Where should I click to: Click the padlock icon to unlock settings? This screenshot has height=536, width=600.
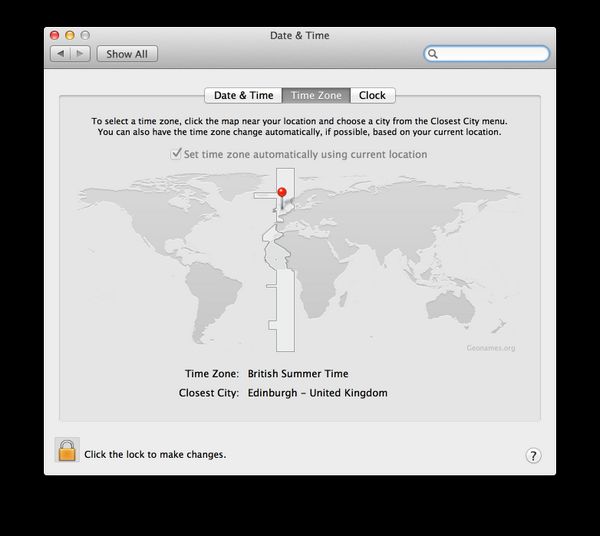click(67, 450)
